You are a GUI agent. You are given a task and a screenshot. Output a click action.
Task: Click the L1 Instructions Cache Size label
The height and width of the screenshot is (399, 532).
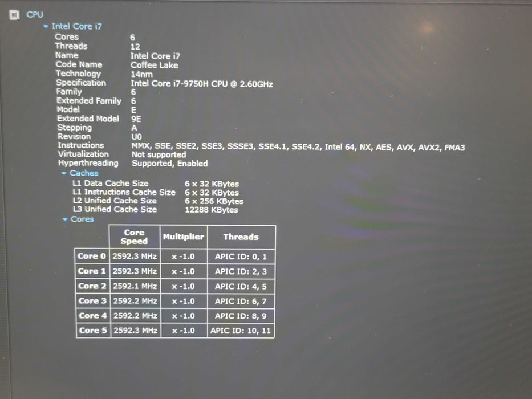coord(124,192)
